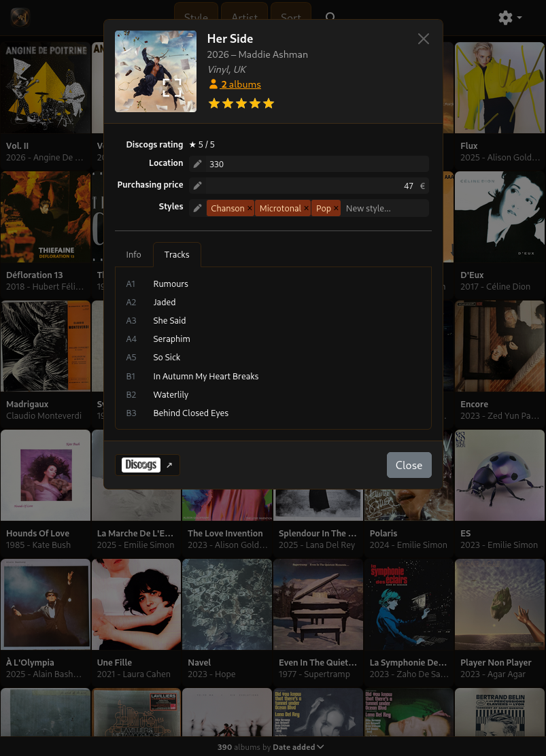
Task: Edit the Location field pencil icon
Action: pos(197,164)
